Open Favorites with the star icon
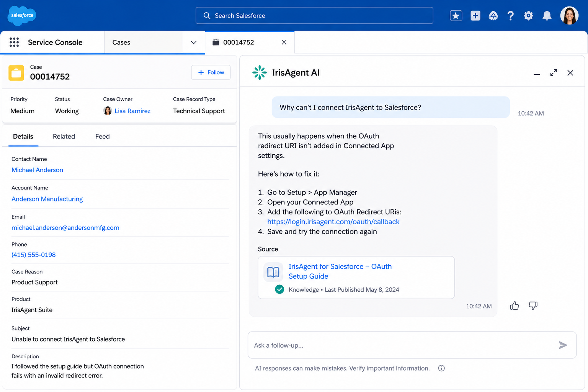588x392 pixels. (456, 15)
